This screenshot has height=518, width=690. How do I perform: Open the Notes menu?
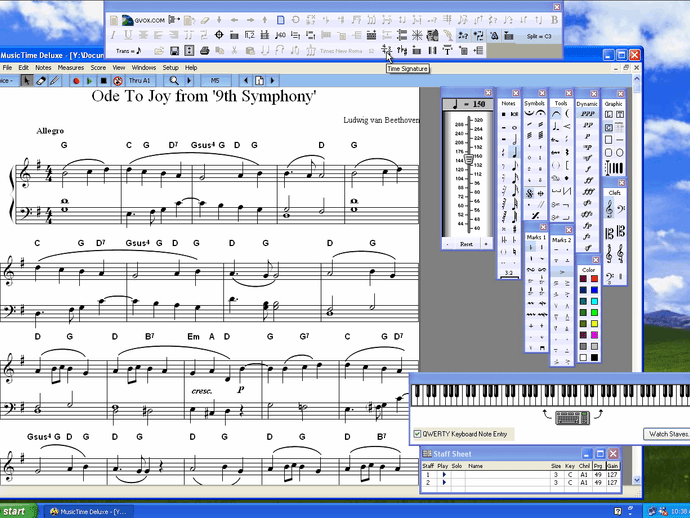click(43, 68)
